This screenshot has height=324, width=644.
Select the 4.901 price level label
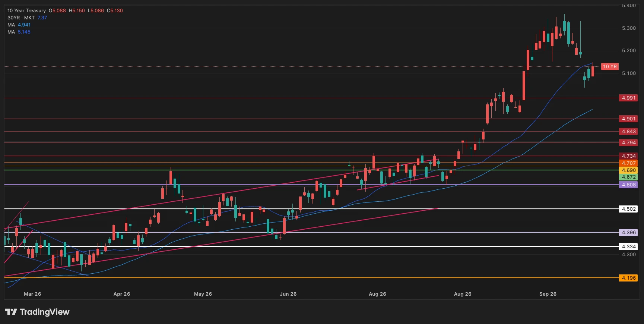628,119
